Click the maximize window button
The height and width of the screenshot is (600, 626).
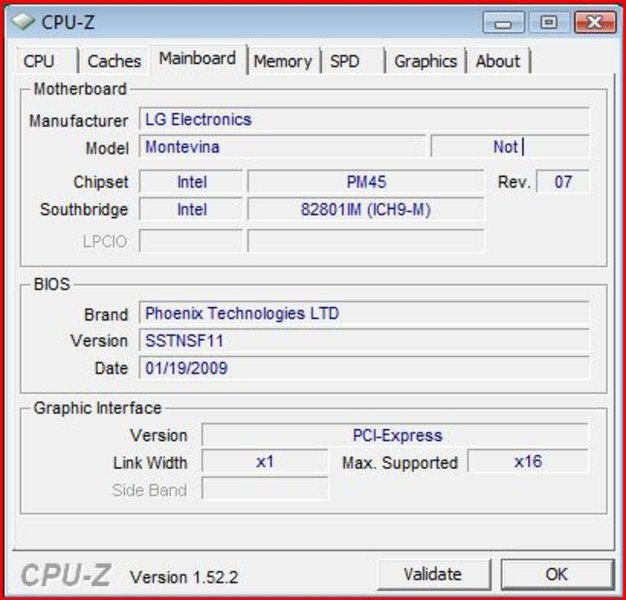click(549, 22)
